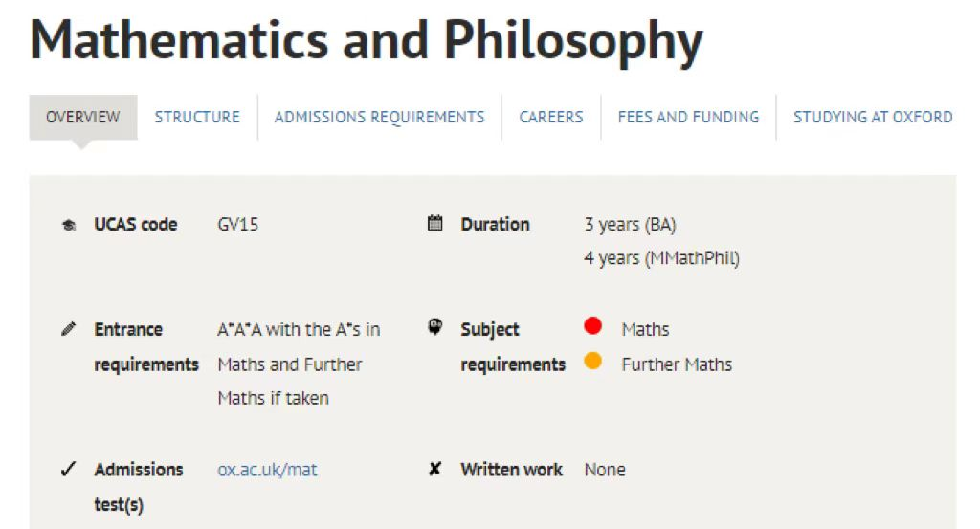
Task: Click the Mathematics and Philosophy page heading
Action: [367, 41]
